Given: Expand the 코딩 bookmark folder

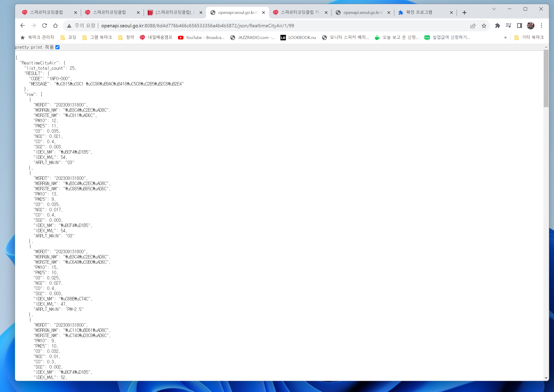Looking at the screenshot, I should 68,37.
